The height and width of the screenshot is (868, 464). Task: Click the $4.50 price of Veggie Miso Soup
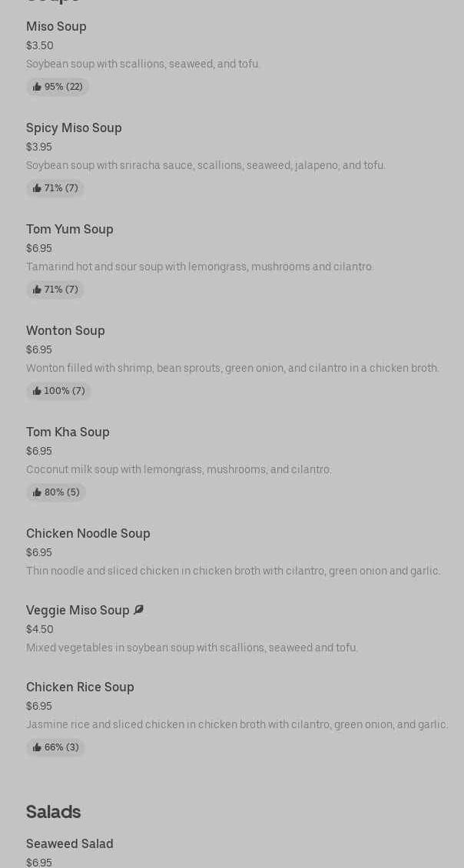click(40, 629)
